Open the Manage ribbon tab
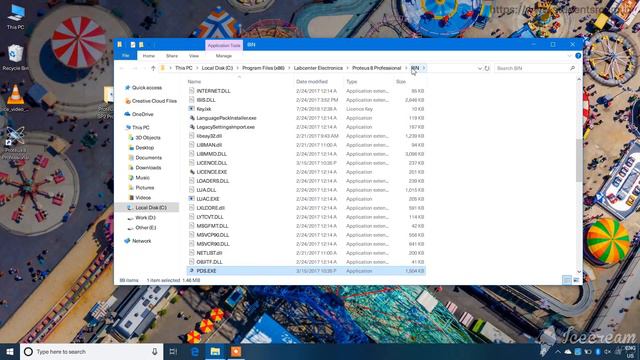This screenshot has width=640, height=360. 224,56
